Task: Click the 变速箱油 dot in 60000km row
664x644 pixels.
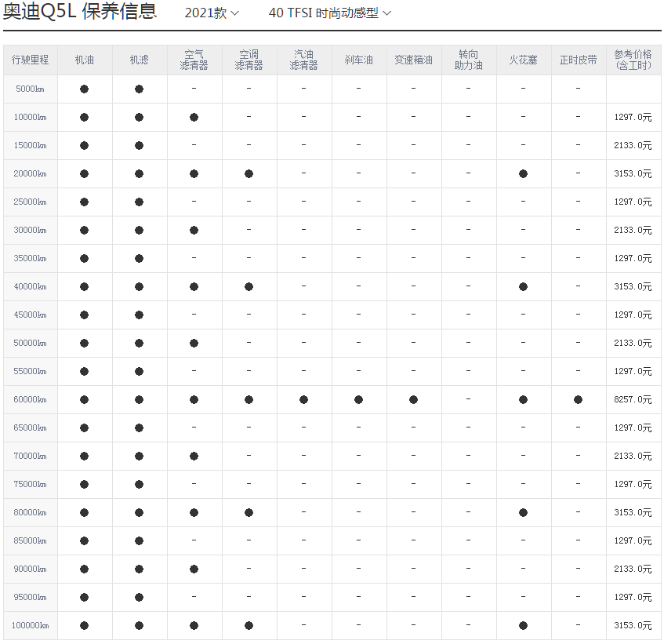Action: point(413,399)
